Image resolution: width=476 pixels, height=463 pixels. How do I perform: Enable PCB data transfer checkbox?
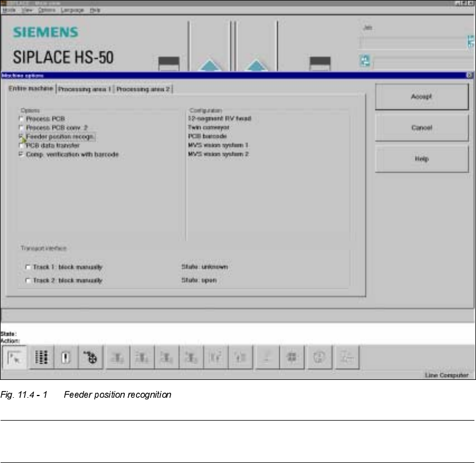pyautogui.click(x=21, y=145)
